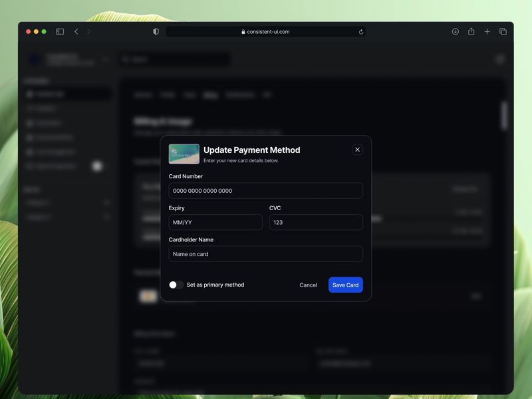Toggle the browser sidebar icon
Image resolution: width=532 pixels, height=399 pixels.
coord(59,31)
